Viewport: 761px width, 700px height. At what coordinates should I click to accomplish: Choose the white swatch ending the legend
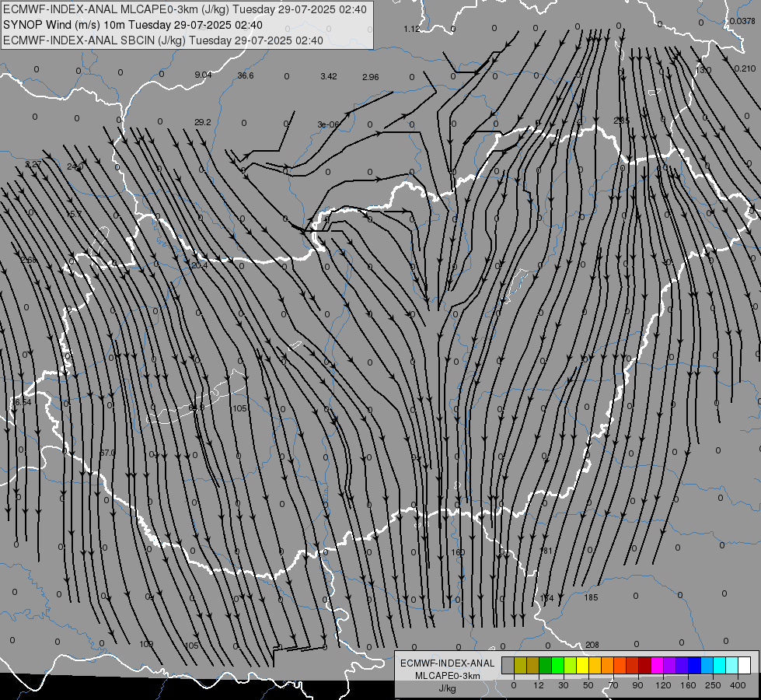tap(745, 665)
